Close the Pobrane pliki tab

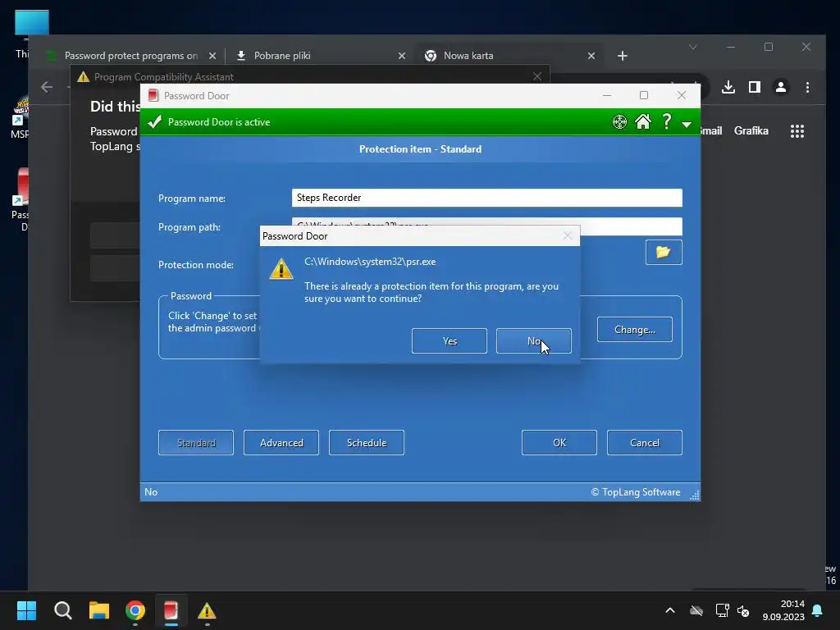coord(402,56)
